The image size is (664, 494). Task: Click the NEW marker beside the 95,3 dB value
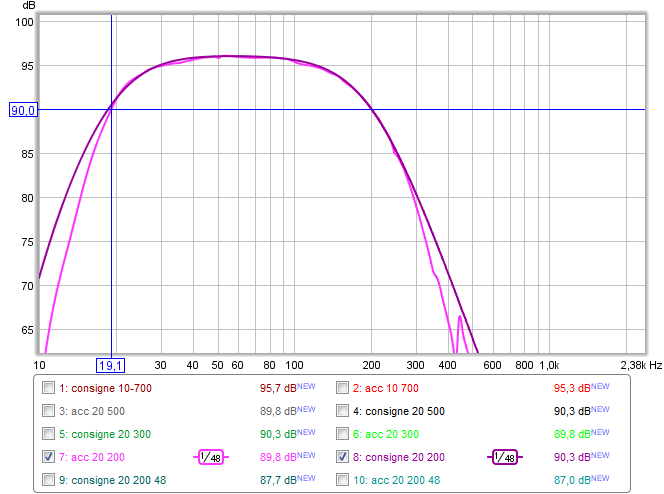606,386
